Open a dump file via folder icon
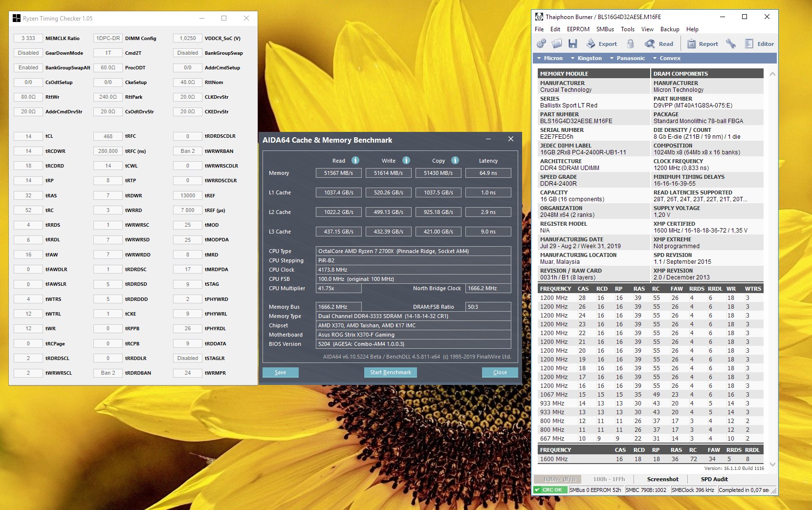Image resolution: width=812 pixels, height=510 pixels. pos(557,44)
